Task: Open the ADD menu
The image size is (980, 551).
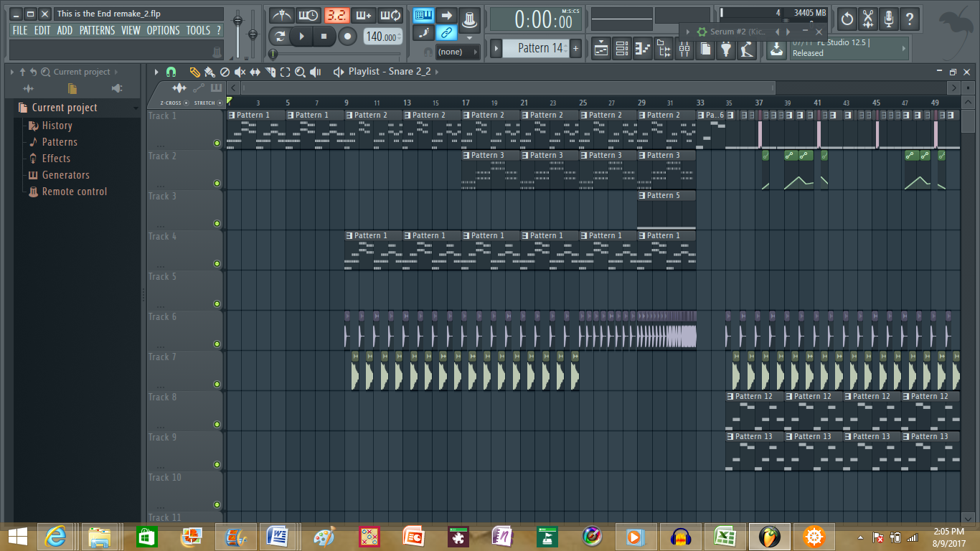Action: coord(65,30)
